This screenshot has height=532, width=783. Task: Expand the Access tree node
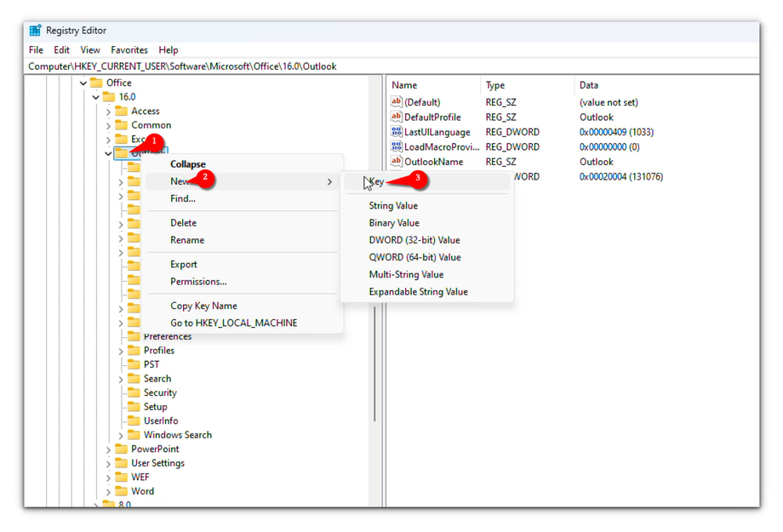[x=108, y=112]
